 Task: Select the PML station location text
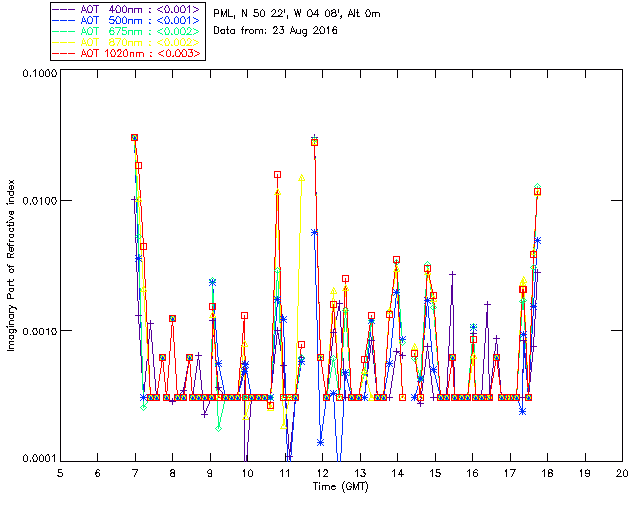297,14
